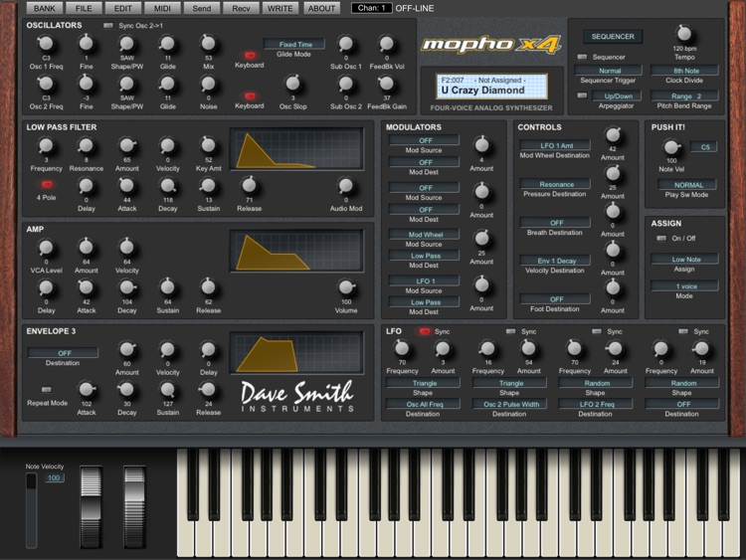Open the Pitch Bend Range dropdown
Image resolution: width=746 pixels, height=560 pixels.
click(684, 96)
